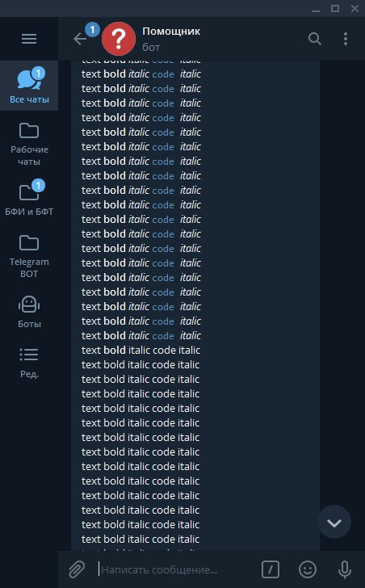Click the Помощник chat title
Screen dimensions: 365x588
pyautogui.click(x=171, y=31)
